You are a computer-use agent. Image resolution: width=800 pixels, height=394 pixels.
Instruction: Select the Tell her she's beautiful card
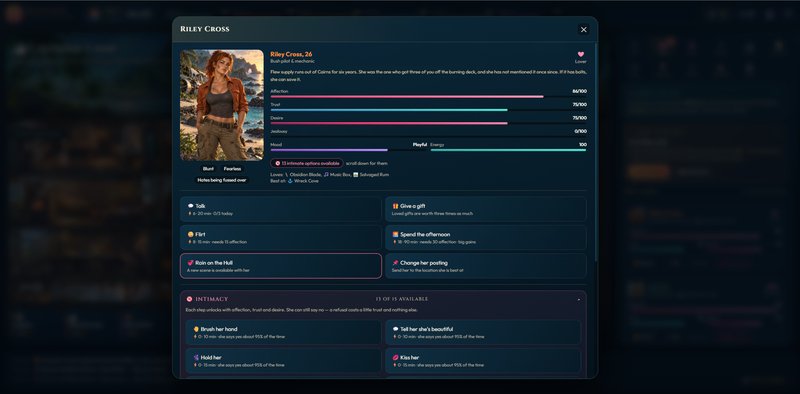pos(483,332)
